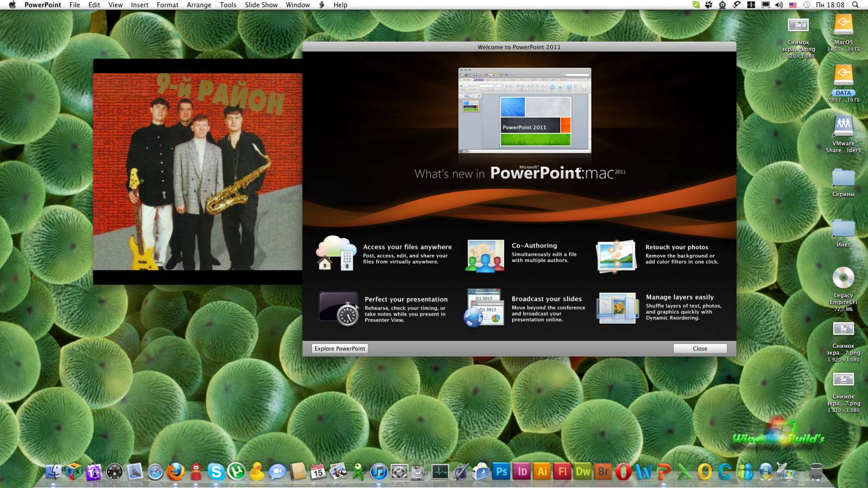868x488 pixels.
Task: Launch Microsoft Word from the dock
Action: click(644, 472)
